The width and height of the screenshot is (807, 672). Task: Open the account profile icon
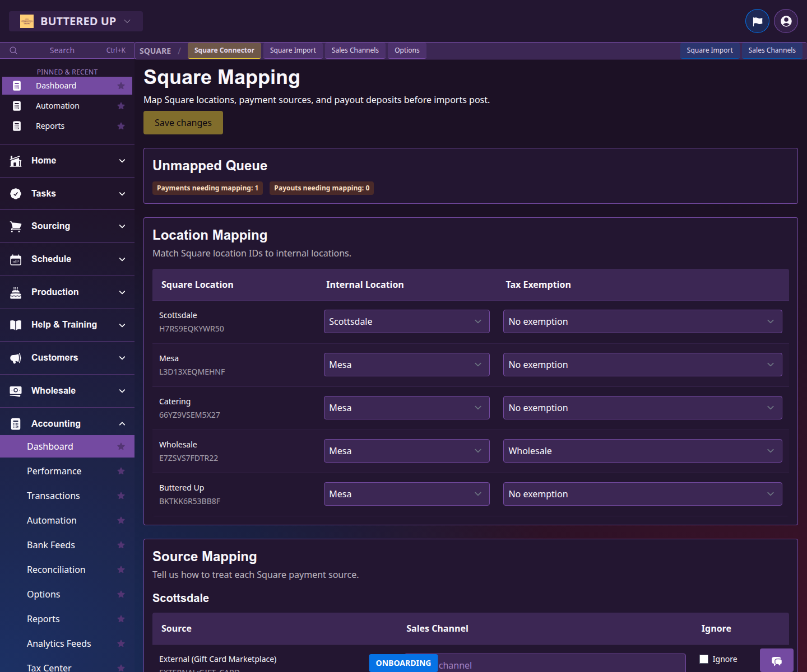coord(785,21)
